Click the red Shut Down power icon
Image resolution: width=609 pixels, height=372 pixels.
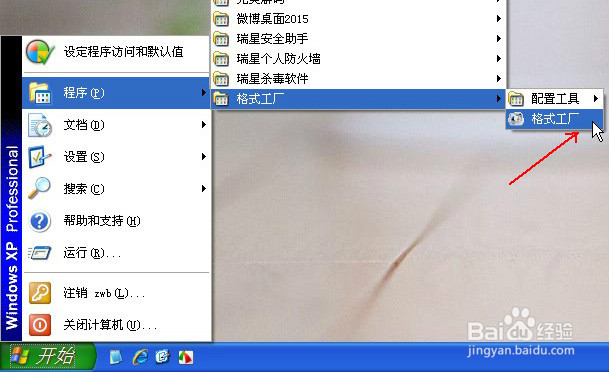40,325
